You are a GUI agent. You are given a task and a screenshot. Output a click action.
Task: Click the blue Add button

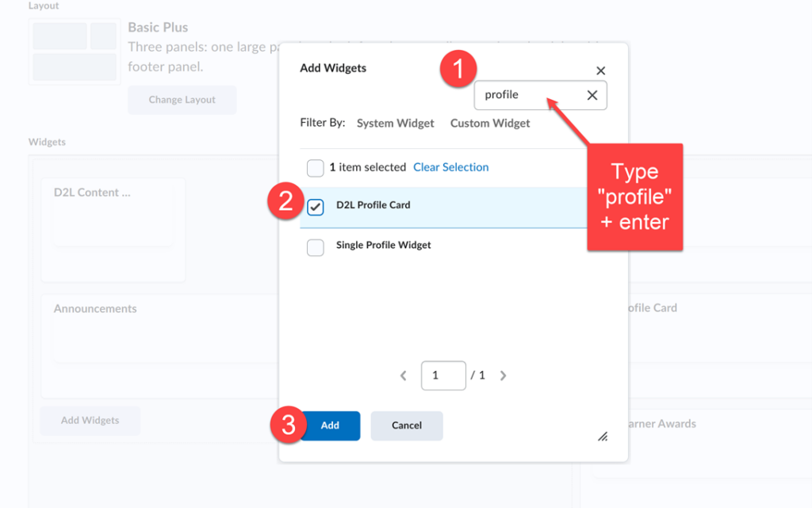tap(330, 426)
